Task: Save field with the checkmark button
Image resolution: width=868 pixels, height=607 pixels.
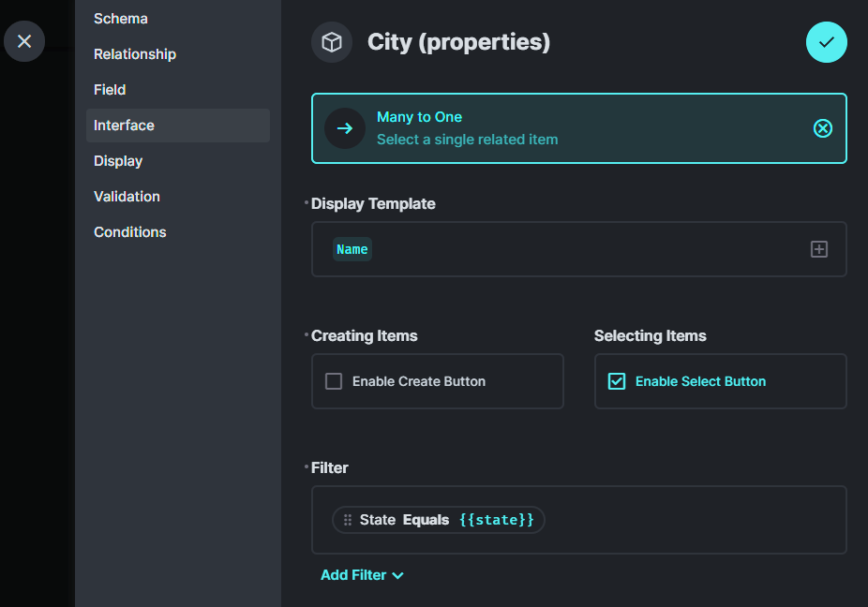Action: (826, 42)
